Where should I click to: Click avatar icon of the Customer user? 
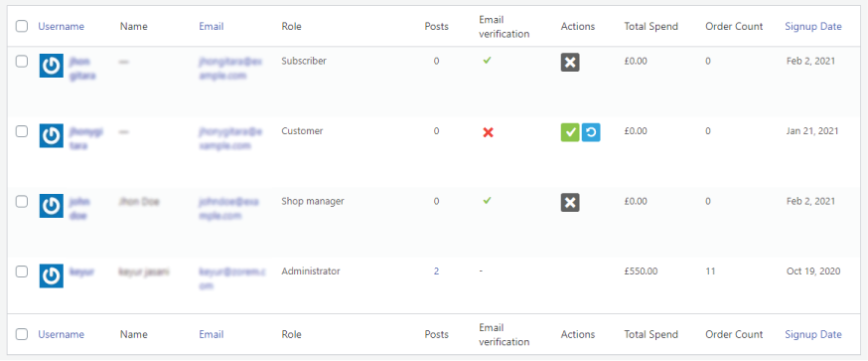click(51, 136)
